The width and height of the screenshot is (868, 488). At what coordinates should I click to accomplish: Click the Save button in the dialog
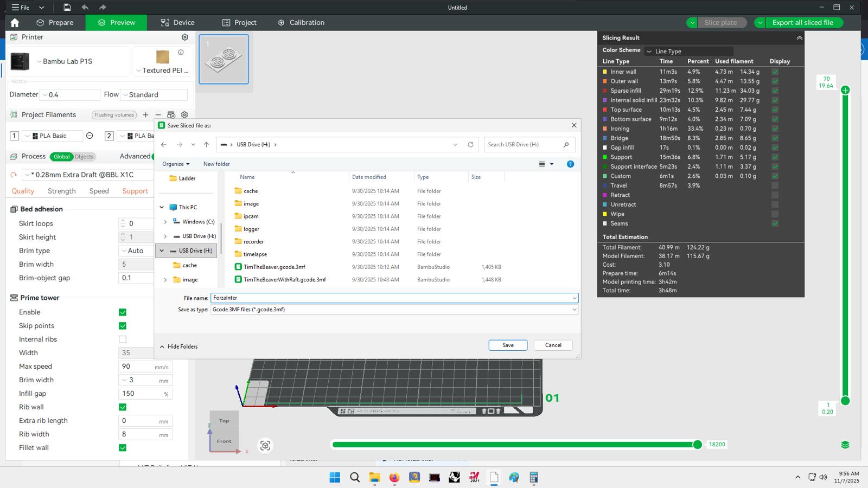(508, 345)
